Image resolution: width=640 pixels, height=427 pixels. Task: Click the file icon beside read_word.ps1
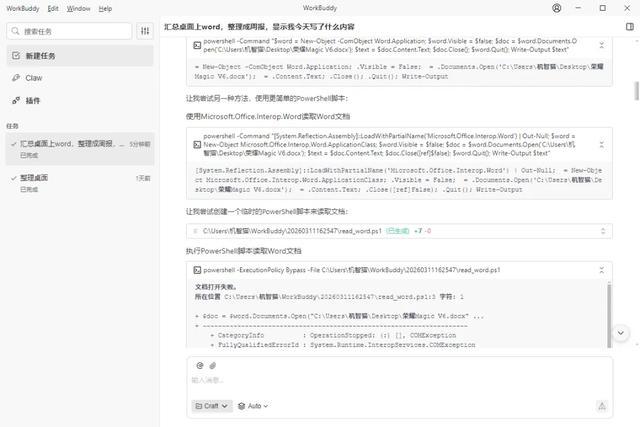[195, 231]
